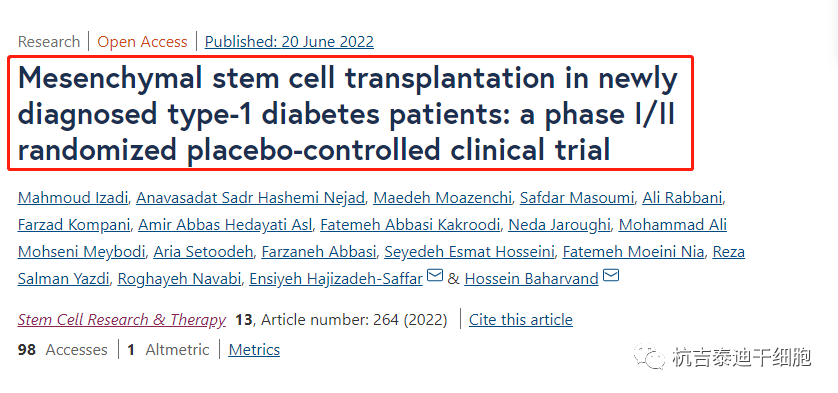Select Aria Setoodeh author name
838x393 pixels.
tap(203, 252)
